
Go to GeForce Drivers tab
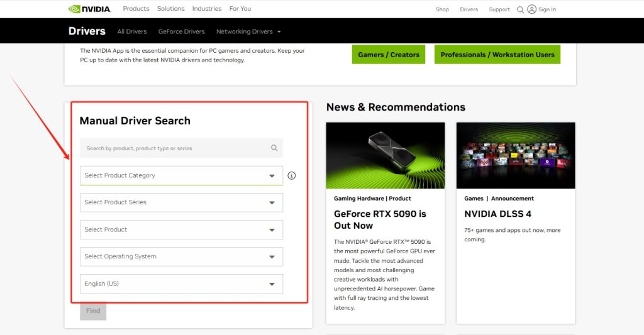181,31
